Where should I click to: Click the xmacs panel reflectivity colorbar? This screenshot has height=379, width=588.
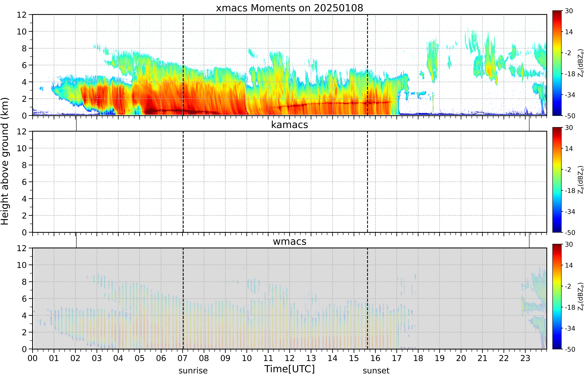557,63
